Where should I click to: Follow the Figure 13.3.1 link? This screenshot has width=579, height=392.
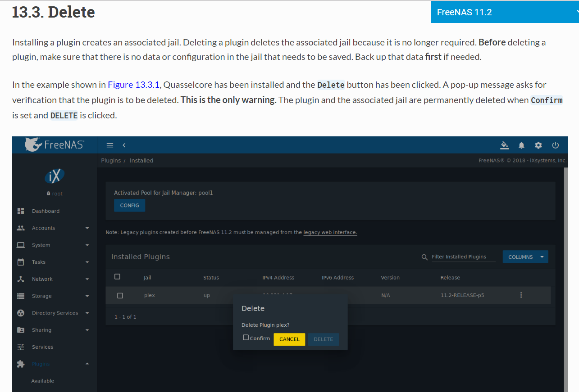(x=134, y=85)
